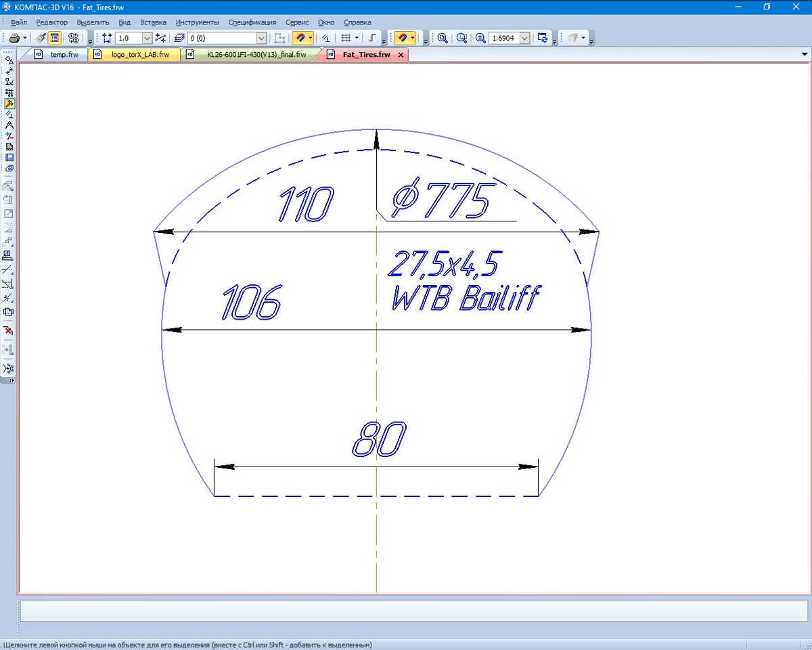Viewport: 812px width, 650px height.
Task: Open the Designations tool panel
Action: click(9, 82)
